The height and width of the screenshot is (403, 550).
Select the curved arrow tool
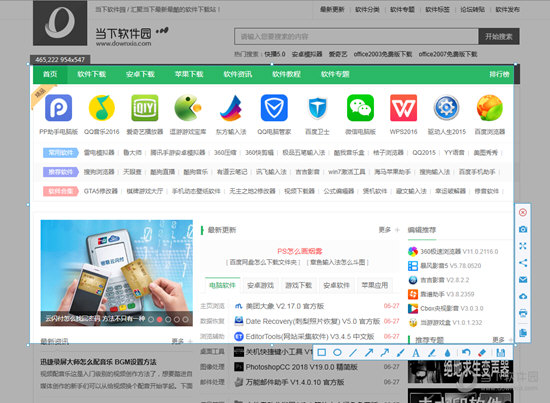[x=384, y=352]
